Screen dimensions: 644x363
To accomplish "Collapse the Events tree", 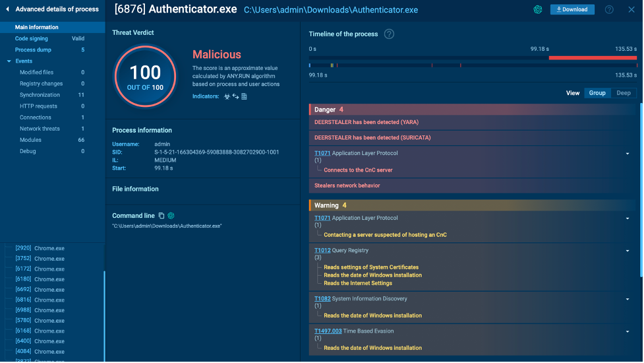I will point(9,61).
